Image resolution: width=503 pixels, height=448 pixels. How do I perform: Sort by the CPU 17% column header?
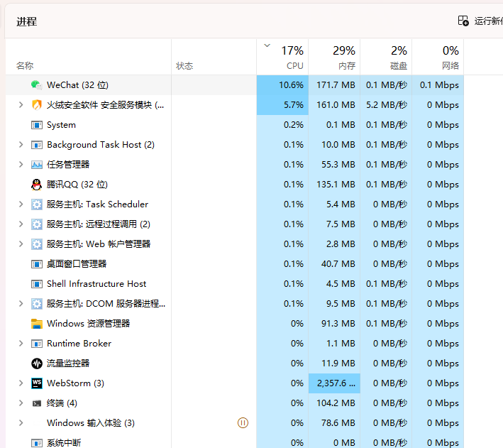point(282,58)
